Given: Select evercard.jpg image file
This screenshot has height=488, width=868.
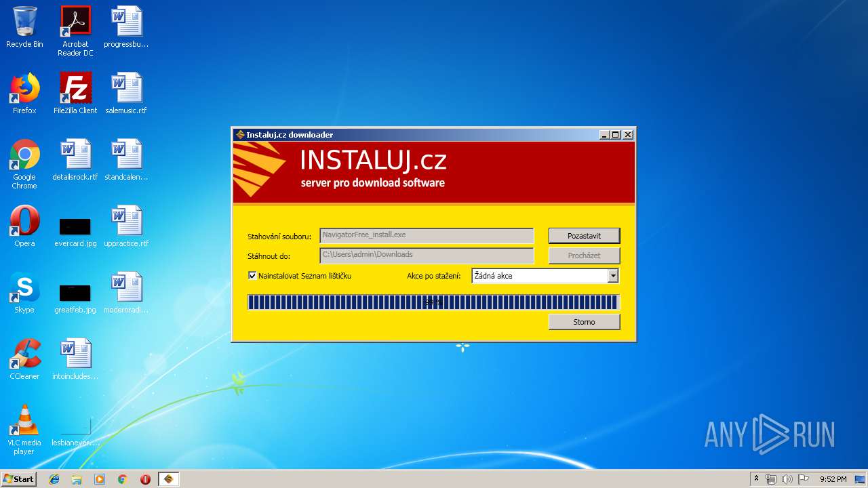Looking at the screenshot, I should [x=75, y=231].
